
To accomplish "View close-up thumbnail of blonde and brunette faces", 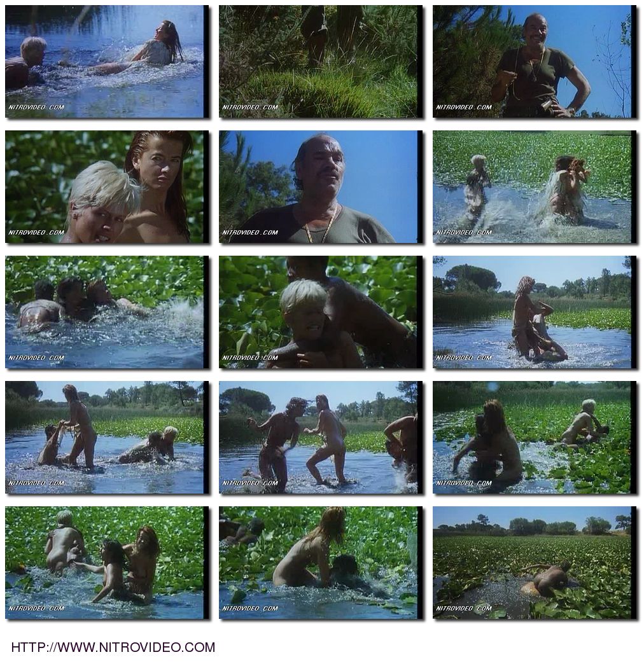I will coord(104,187).
